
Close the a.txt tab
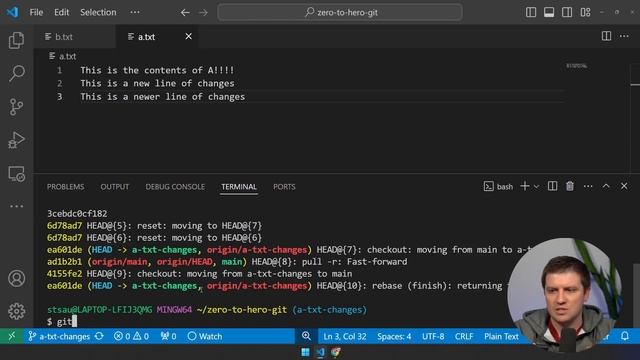189,36
